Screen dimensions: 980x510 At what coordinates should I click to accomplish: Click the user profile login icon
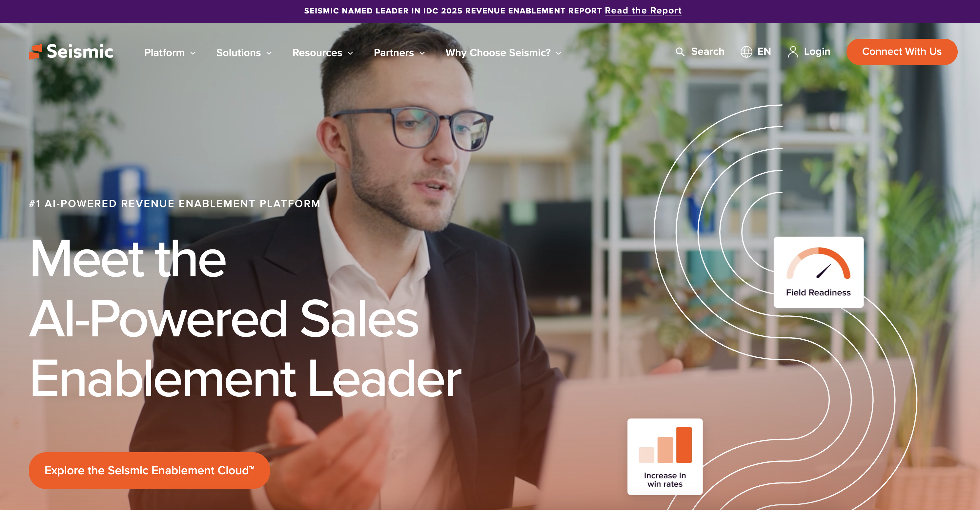(x=793, y=52)
